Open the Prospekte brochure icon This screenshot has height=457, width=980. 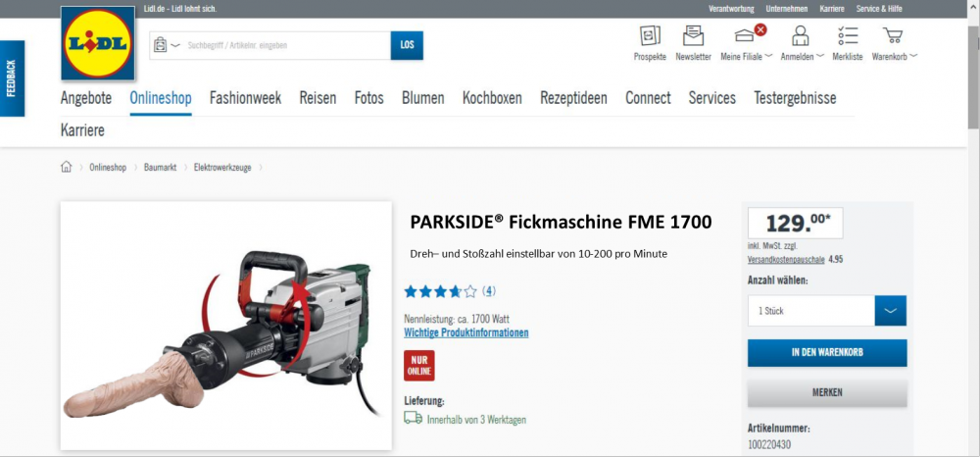[650, 37]
